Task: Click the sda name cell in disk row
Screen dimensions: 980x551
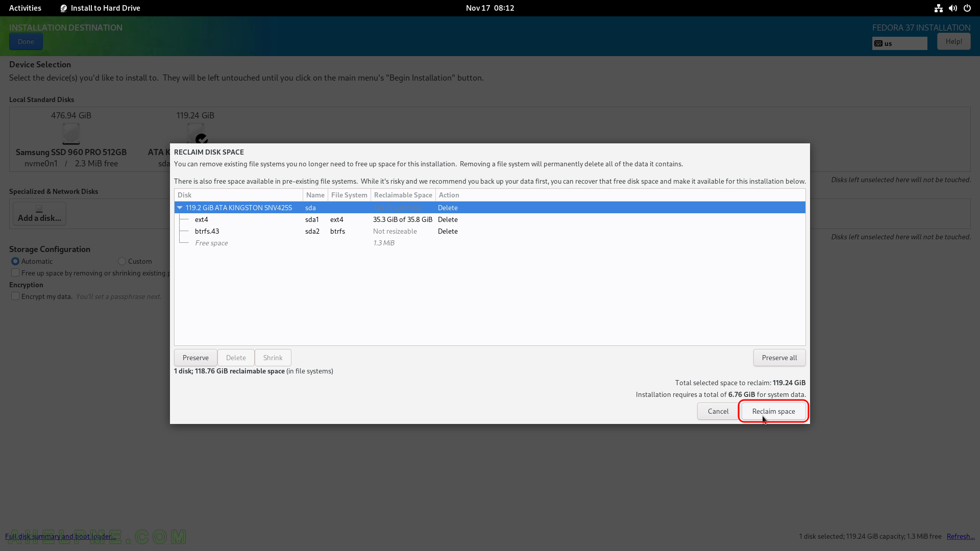Action: pos(310,208)
